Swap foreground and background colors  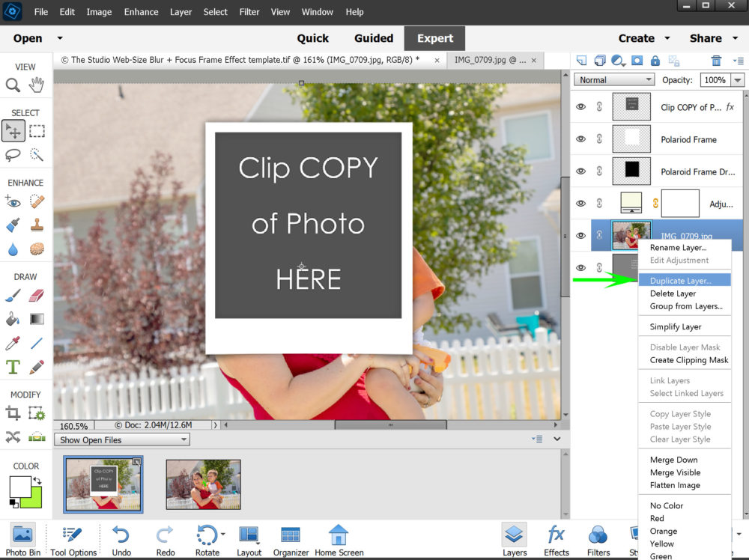37,481
